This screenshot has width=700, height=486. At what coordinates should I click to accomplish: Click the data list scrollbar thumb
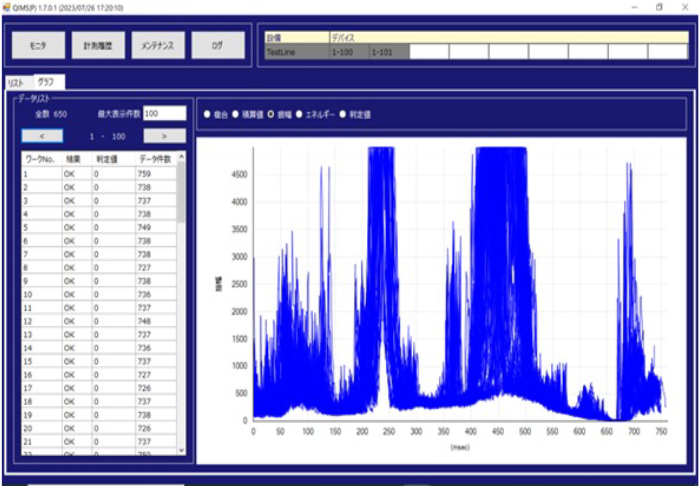pos(181,192)
